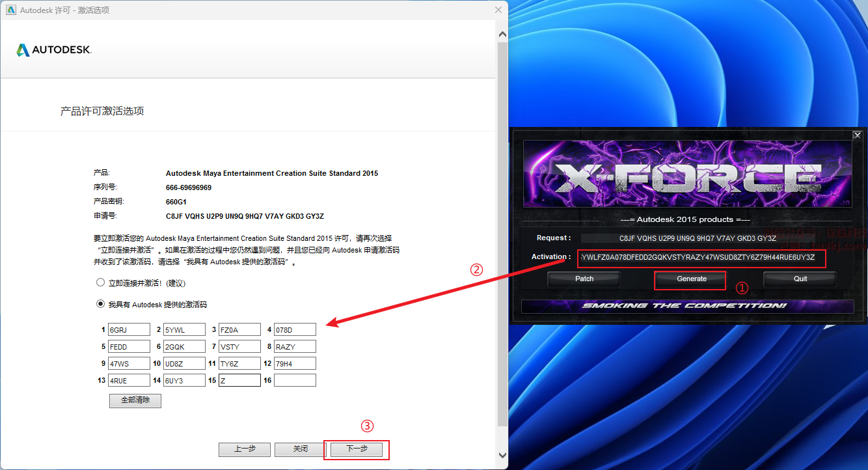The width and height of the screenshot is (868, 470).
Task: Proceed with the '下一步' next button
Action: click(x=357, y=449)
